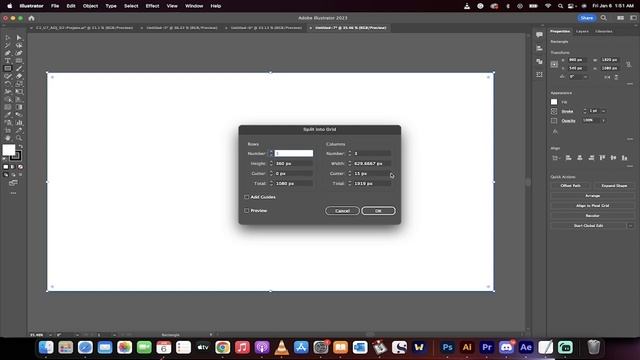Enable the Add Guides checkbox
The image size is (640, 360).
247,197
